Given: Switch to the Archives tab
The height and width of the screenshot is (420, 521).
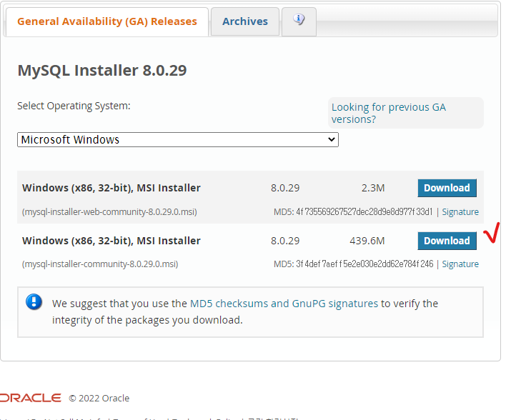Looking at the screenshot, I should pyautogui.click(x=245, y=21).
